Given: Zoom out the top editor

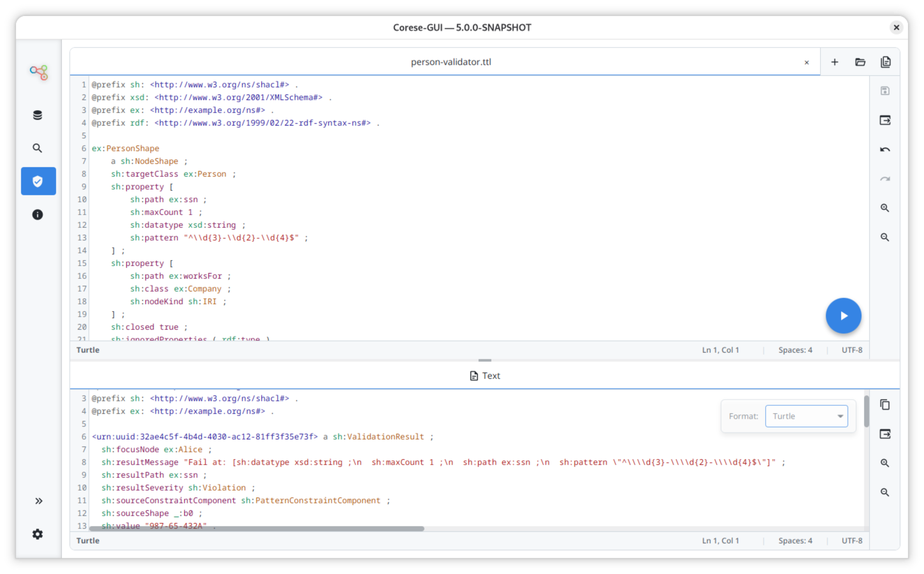Looking at the screenshot, I should pyautogui.click(x=884, y=237).
